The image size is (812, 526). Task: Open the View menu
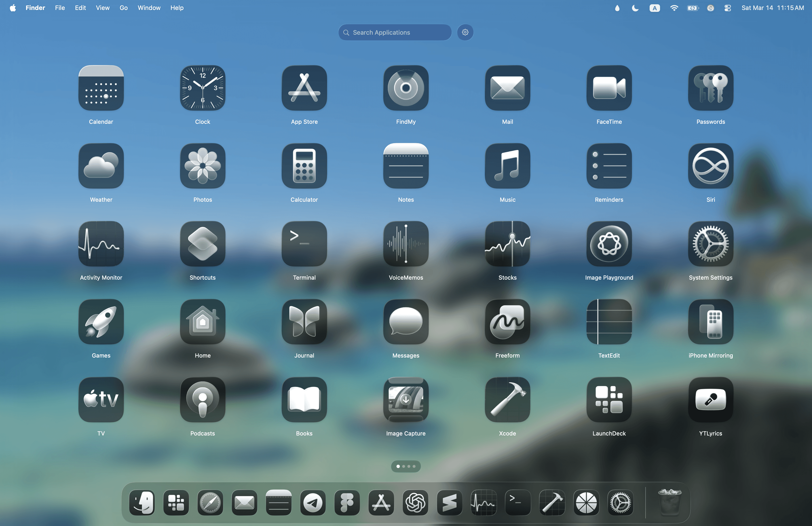[103, 8]
